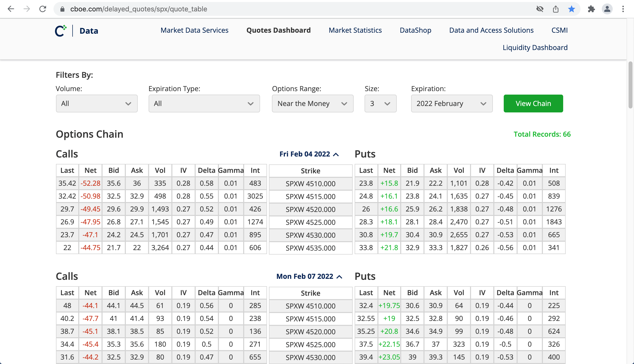Viewport: 634px width, 364px height.
Task: Click the page vertical scrollbar
Action: click(630, 85)
